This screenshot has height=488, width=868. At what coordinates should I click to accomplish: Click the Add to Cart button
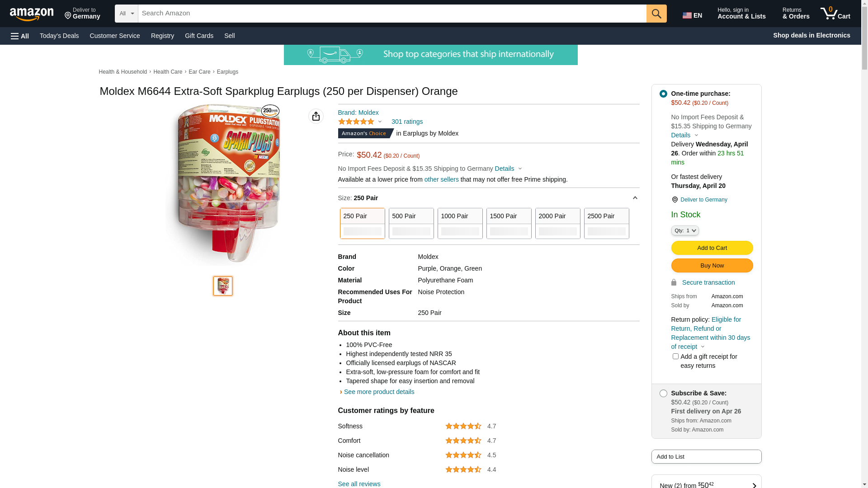click(x=712, y=248)
